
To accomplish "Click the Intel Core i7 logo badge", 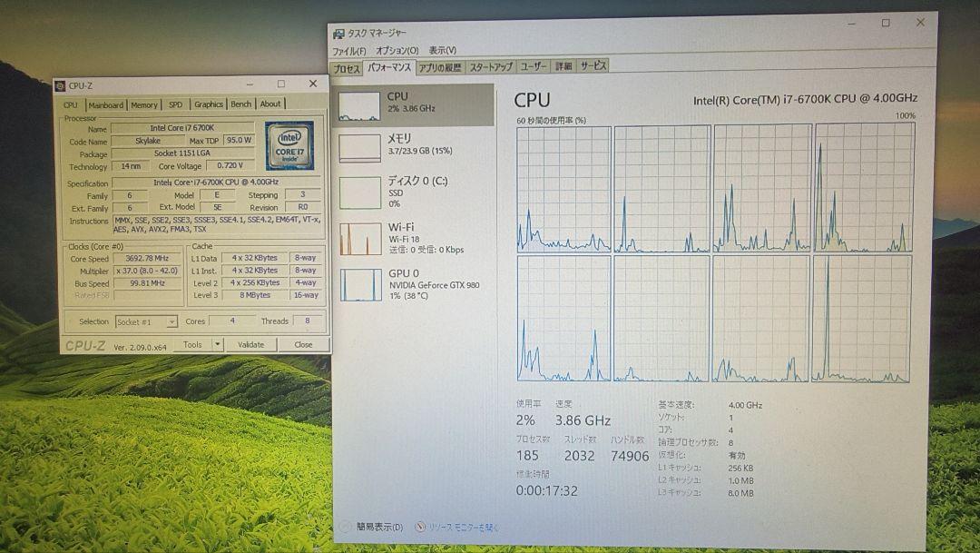I will tap(289, 146).
